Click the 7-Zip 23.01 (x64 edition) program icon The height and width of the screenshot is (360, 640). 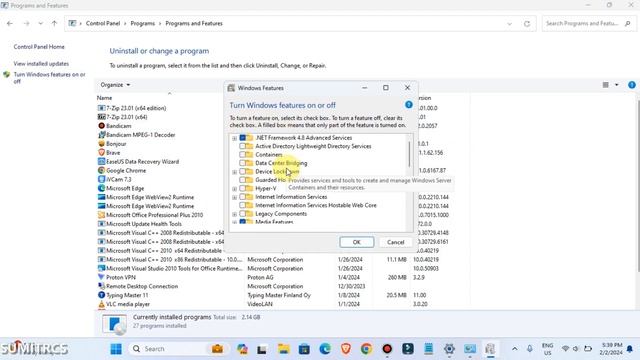(x=102, y=108)
